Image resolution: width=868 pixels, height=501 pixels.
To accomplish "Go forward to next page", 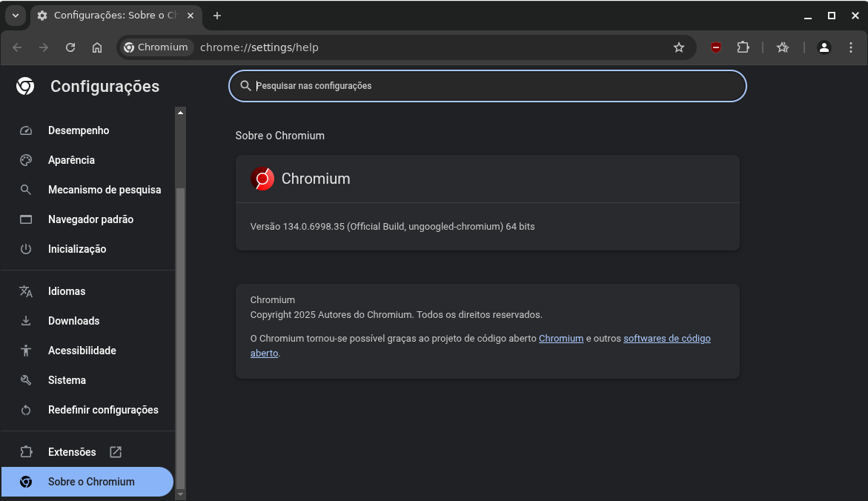I will click(x=44, y=47).
